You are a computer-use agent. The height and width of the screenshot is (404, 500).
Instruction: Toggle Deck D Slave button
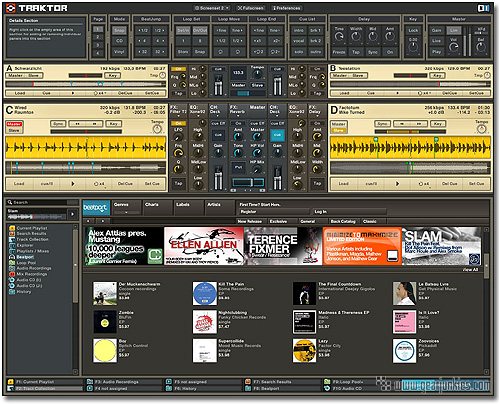click(338, 130)
